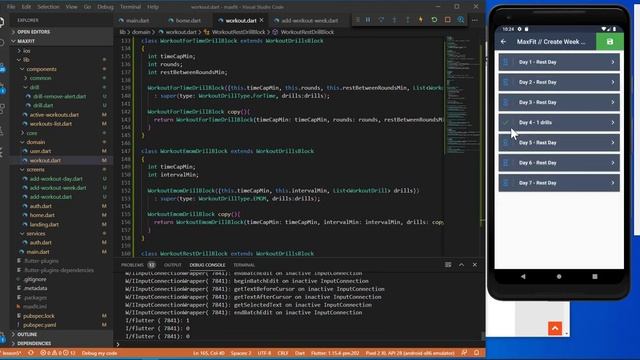Open editor More Actions ellipsis menu
640x360 pixels.
(x=475, y=20)
